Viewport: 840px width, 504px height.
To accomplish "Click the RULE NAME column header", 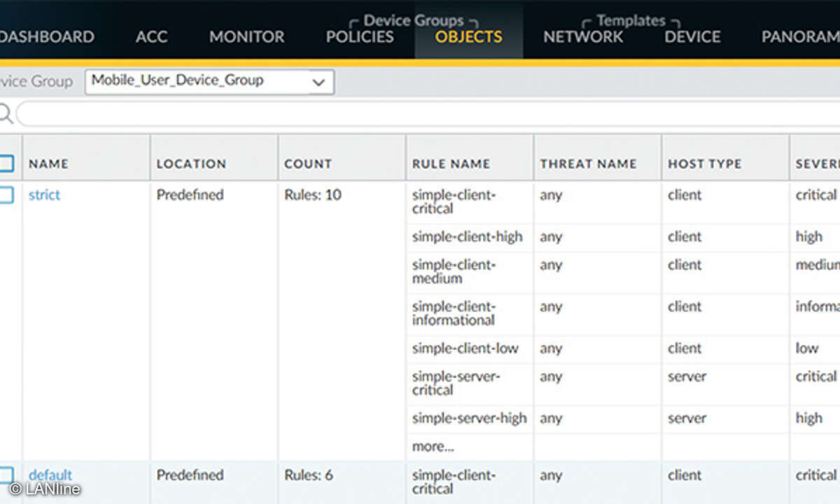I will click(451, 164).
